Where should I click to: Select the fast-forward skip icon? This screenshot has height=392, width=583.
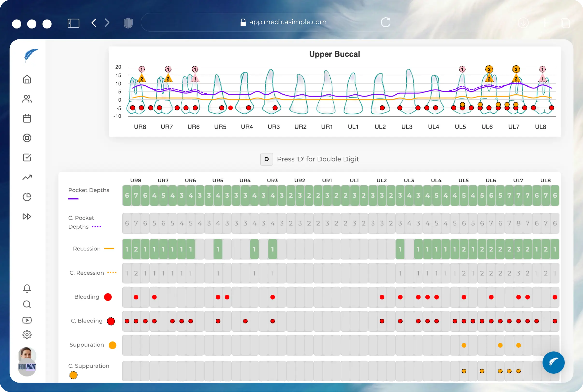pos(27,217)
